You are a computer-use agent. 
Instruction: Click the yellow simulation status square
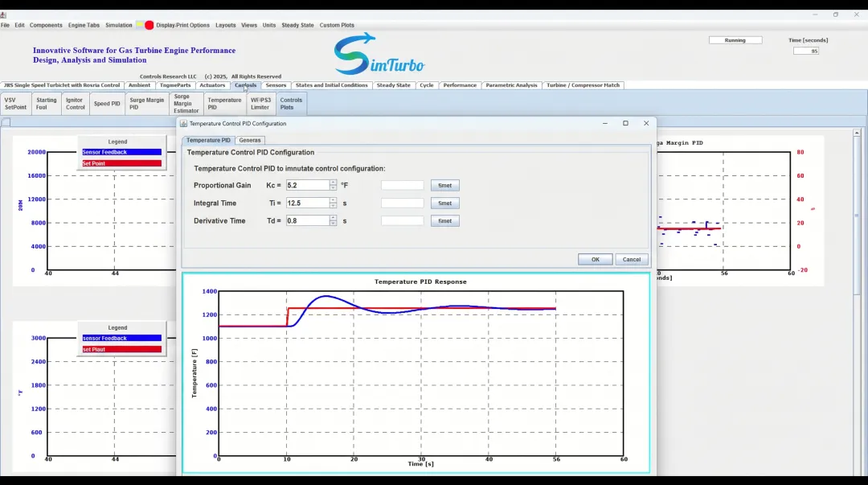click(140, 25)
